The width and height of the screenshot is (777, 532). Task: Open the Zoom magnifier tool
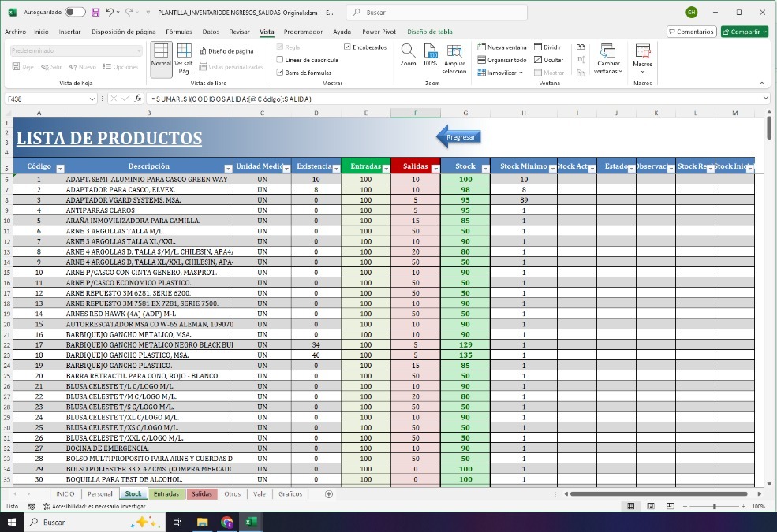(x=408, y=54)
